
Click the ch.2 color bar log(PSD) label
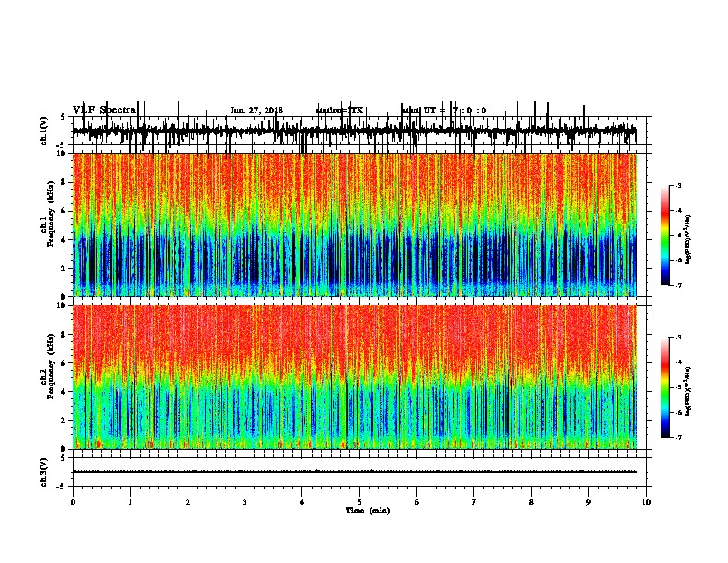(688, 392)
